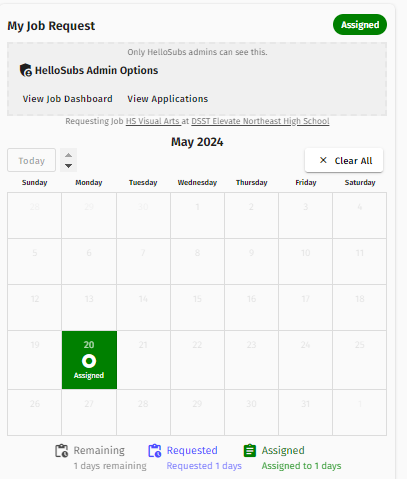
Task: Follow the HS Visual Arts job link
Action: 153,121
